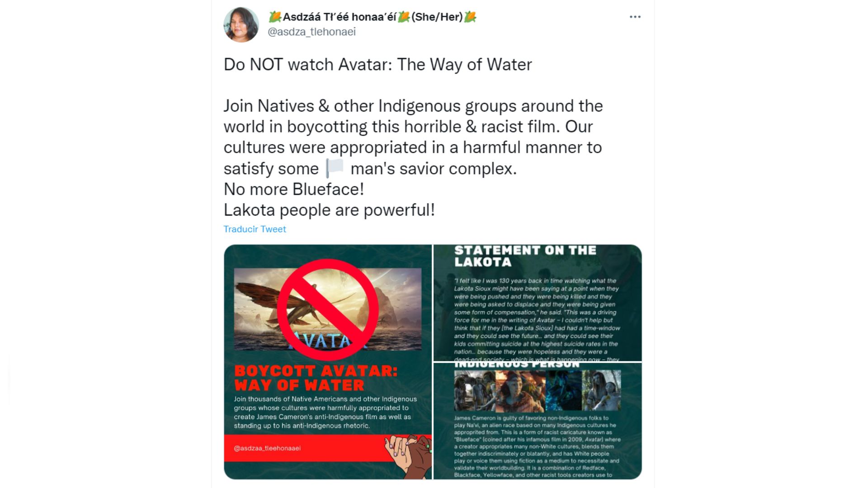868x488 pixels.
Task: Click the corn emoji before the display name
Action: pos(275,17)
